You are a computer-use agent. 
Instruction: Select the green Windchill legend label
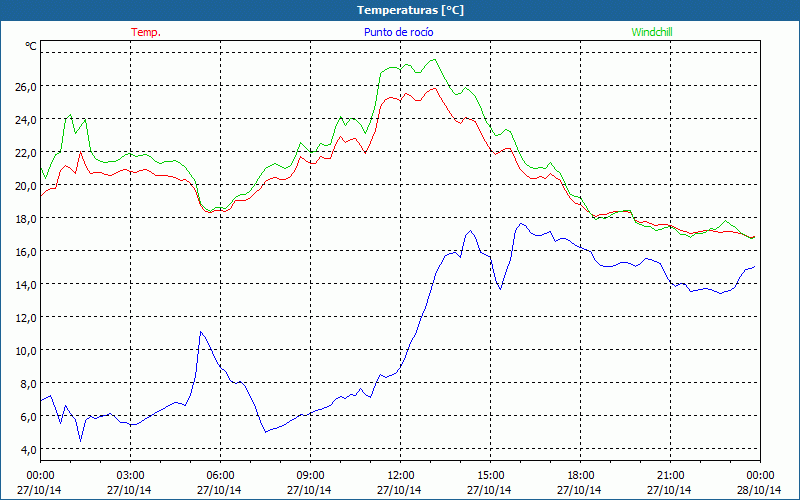click(x=652, y=32)
